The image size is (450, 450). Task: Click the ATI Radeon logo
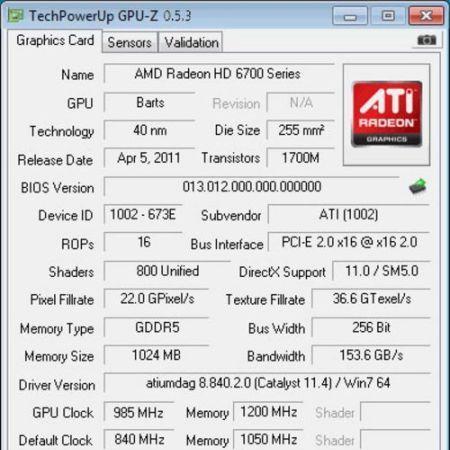point(387,114)
